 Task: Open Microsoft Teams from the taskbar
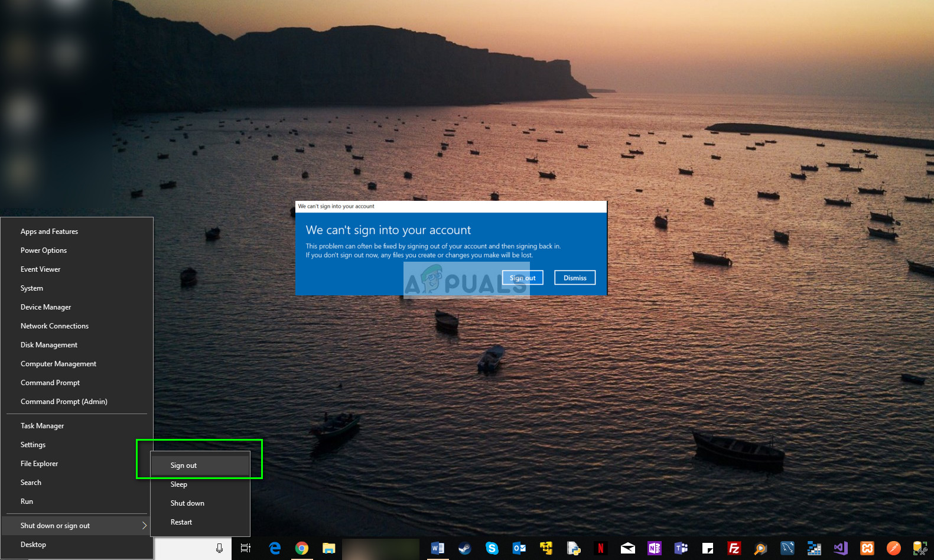click(x=681, y=549)
